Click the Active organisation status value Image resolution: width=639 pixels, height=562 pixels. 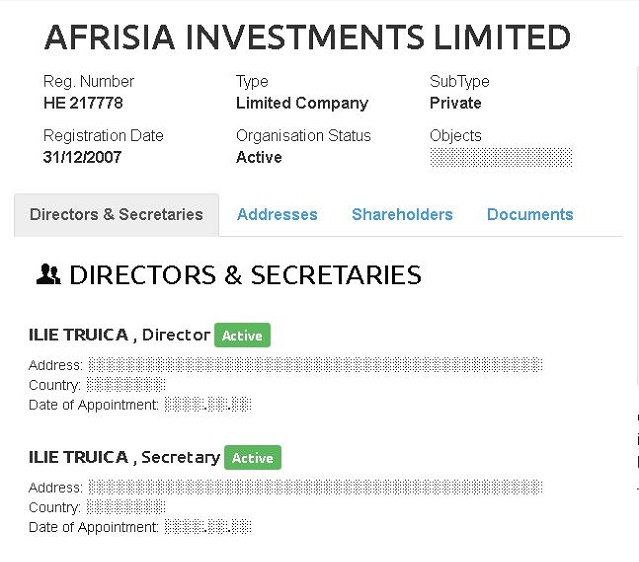pyautogui.click(x=259, y=157)
